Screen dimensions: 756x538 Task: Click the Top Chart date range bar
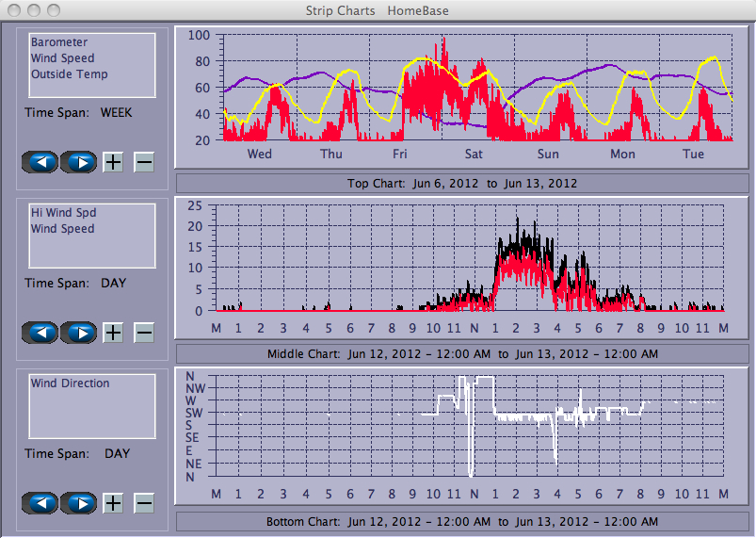point(462,183)
